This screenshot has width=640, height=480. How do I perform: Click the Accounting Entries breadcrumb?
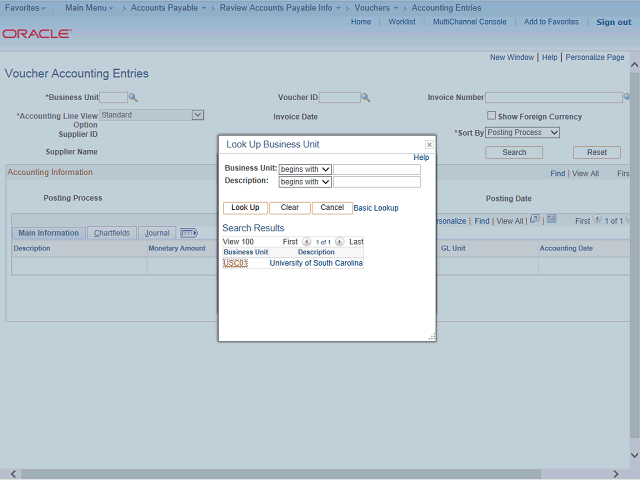pyautogui.click(x=446, y=8)
